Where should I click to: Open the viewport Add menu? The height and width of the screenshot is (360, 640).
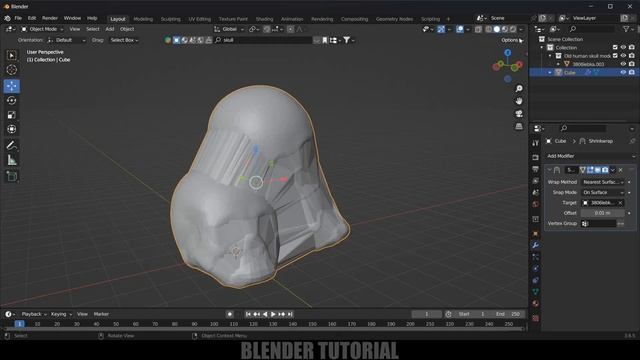click(x=110, y=29)
